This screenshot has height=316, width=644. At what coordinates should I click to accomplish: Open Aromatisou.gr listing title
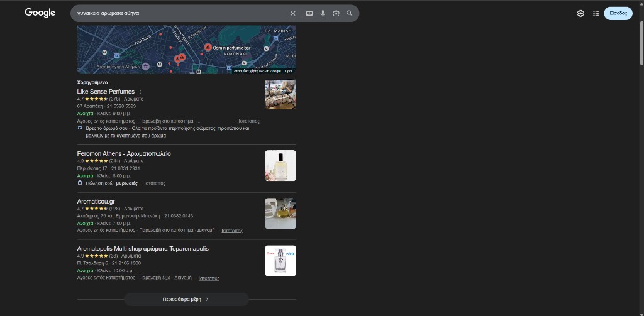point(96,202)
